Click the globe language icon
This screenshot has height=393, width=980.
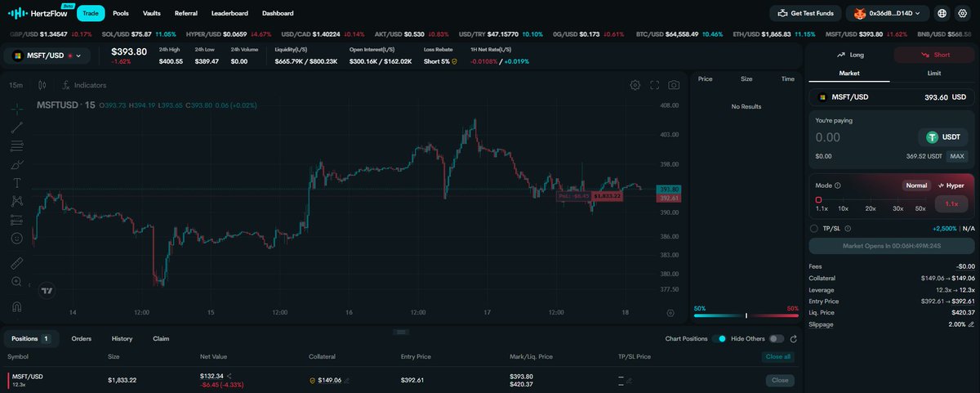point(942,13)
